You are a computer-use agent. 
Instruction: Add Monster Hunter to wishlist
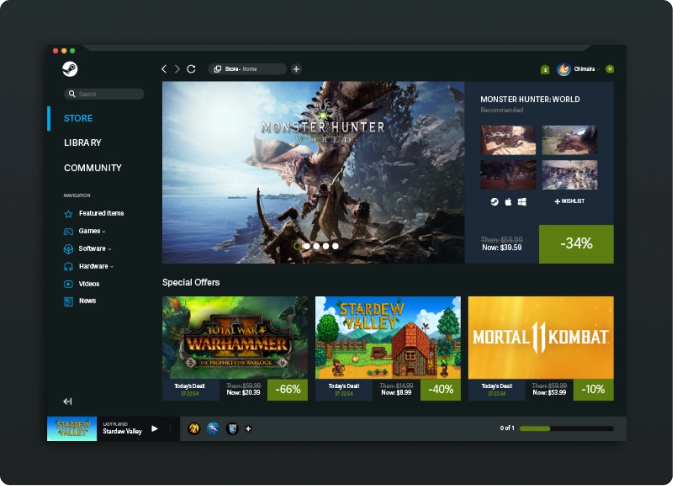point(570,201)
